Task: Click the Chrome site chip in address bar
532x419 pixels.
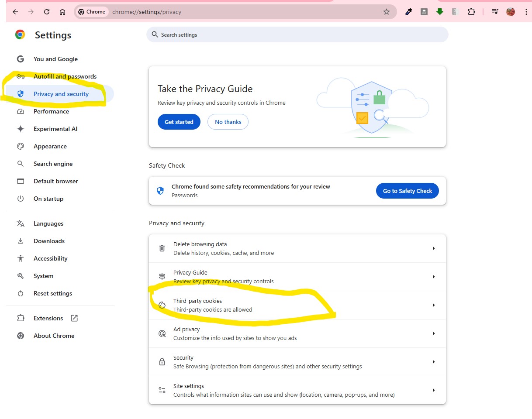Action: pos(93,12)
